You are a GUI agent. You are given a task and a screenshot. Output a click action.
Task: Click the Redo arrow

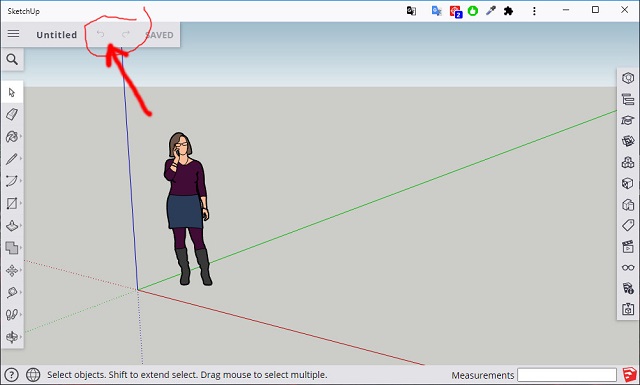coord(126,34)
